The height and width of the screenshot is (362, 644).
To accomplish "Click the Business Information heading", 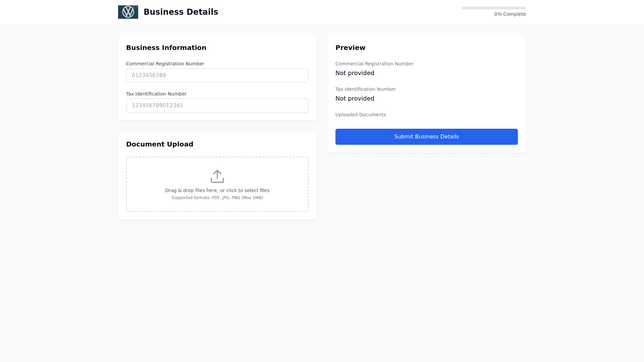I will point(166,48).
